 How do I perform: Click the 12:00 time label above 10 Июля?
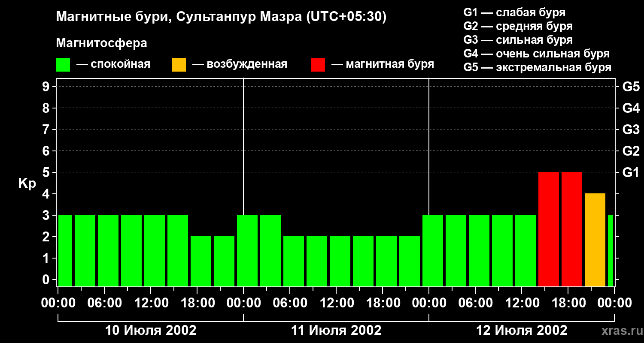pos(151,303)
